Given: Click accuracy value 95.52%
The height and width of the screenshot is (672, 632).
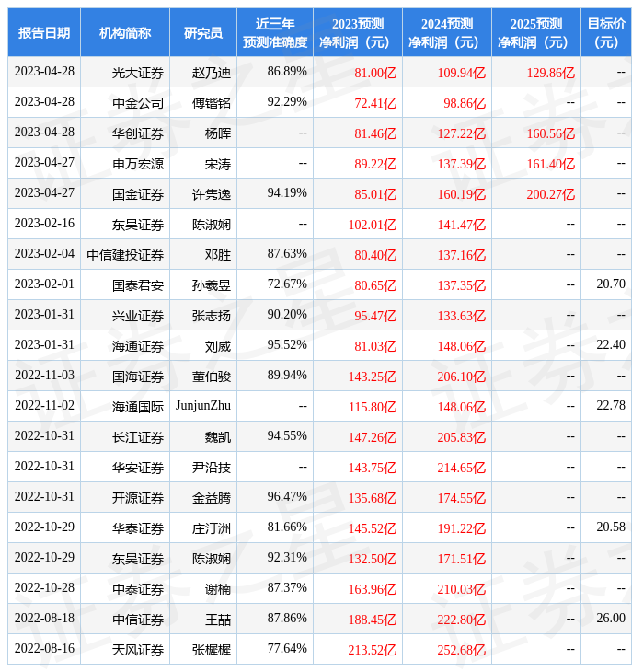Looking at the screenshot, I should (287, 344).
